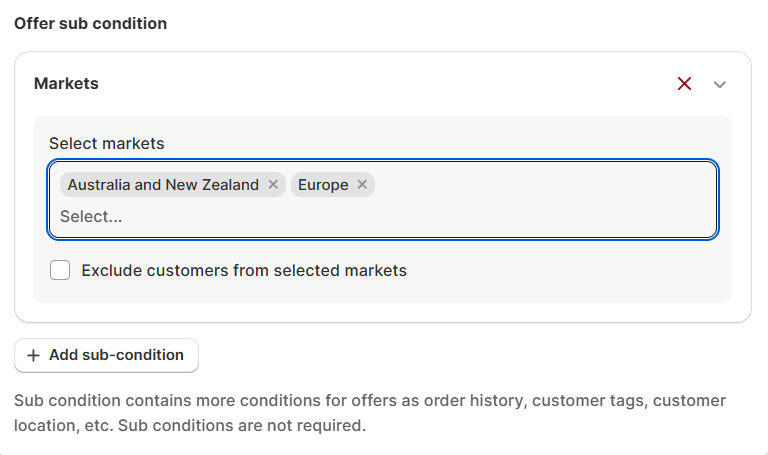Click empty space right of the Europe tag

(x=540, y=185)
